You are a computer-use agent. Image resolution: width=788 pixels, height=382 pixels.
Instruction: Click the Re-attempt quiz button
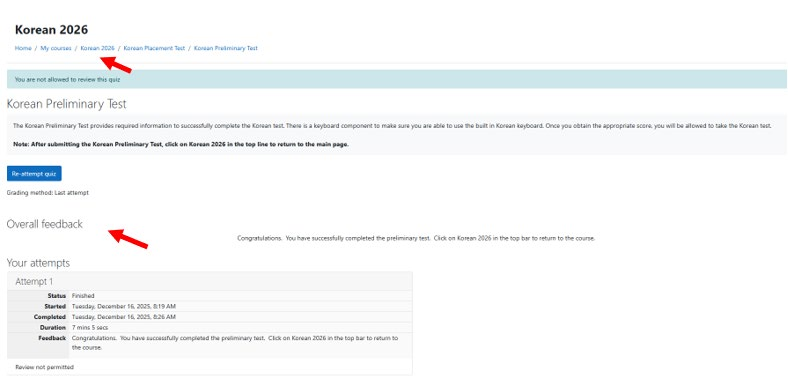tap(34, 173)
